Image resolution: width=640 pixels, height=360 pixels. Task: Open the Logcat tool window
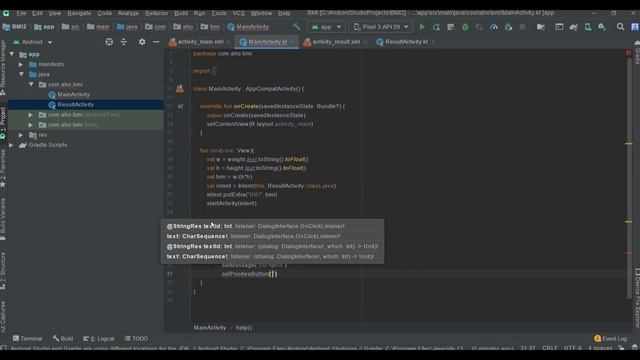click(99, 339)
